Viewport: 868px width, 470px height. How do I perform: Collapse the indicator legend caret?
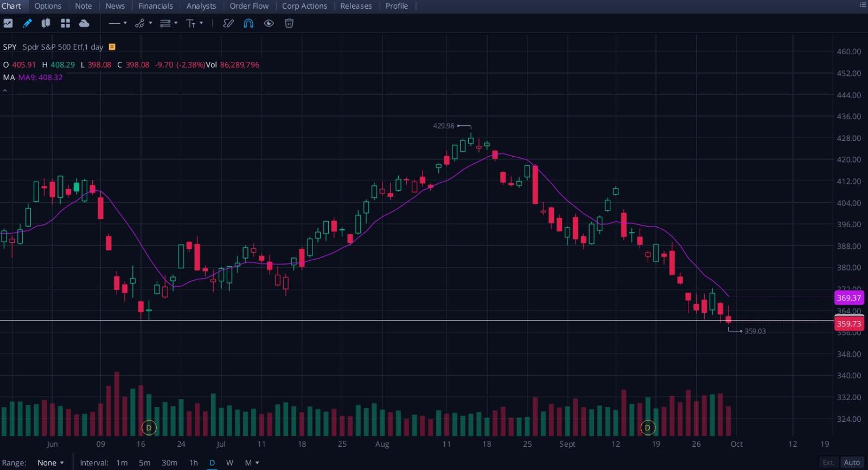5,91
